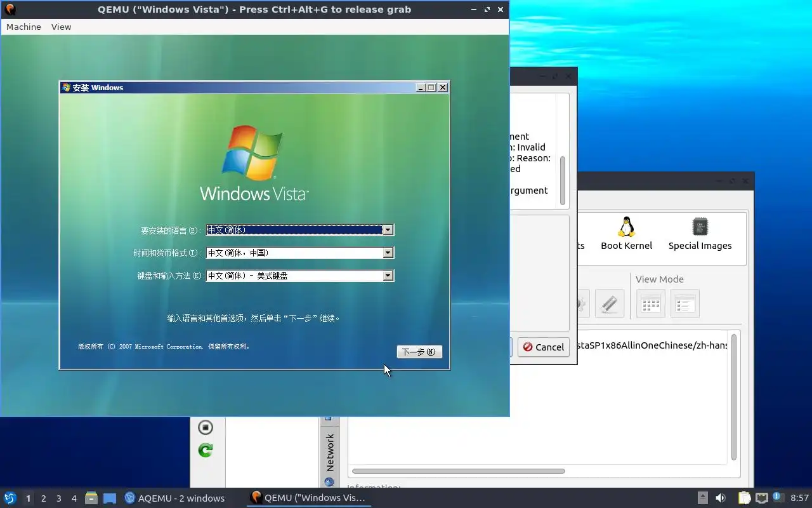
Task: Select the Boot Kernel penguin icon
Action: (x=626, y=234)
